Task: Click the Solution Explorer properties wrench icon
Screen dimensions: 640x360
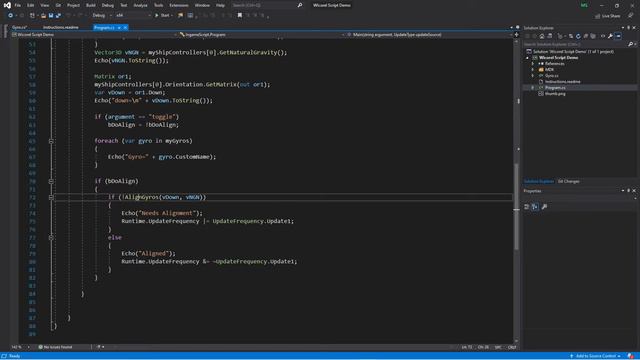Action: [x=610, y=36]
